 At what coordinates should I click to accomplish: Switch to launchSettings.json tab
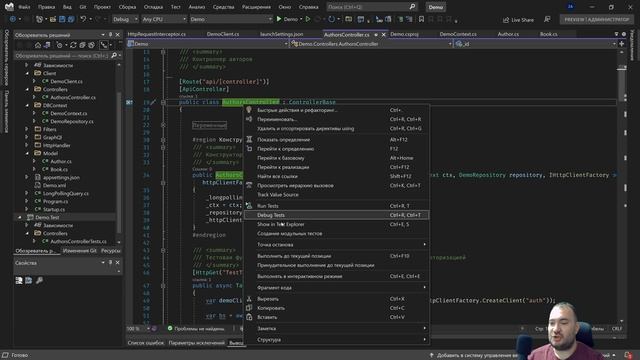coord(282,34)
